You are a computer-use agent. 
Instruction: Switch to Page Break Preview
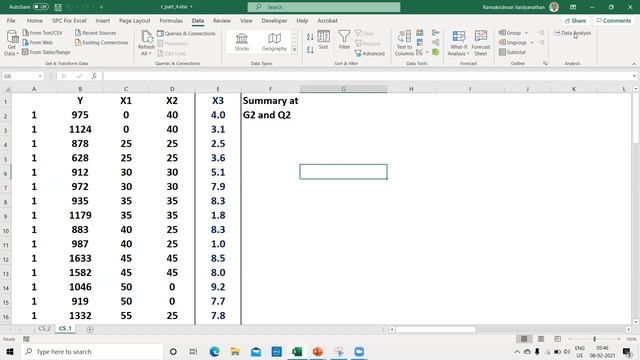[x=557, y=339]
